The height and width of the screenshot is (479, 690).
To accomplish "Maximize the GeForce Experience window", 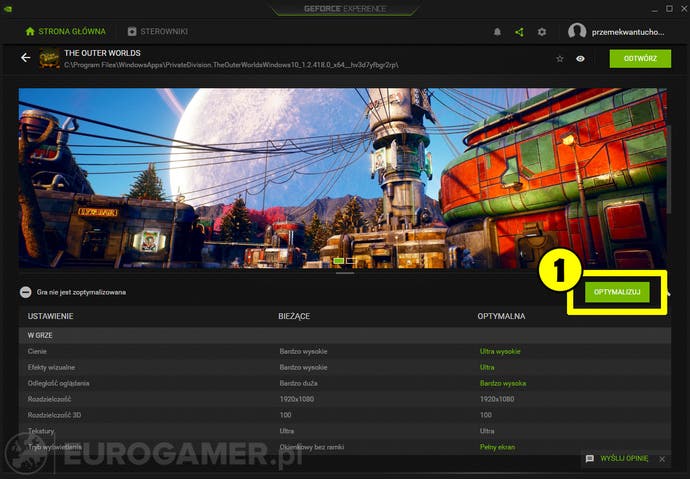I will (669, 8).
